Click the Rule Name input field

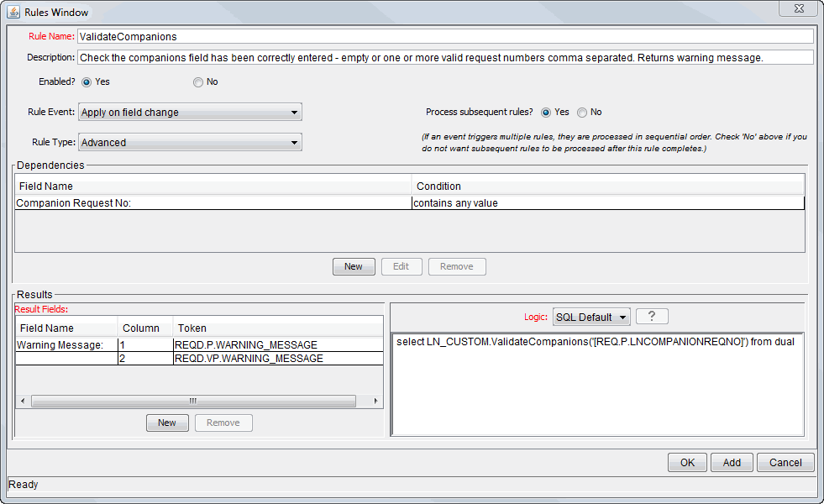(x=444, y=37)
